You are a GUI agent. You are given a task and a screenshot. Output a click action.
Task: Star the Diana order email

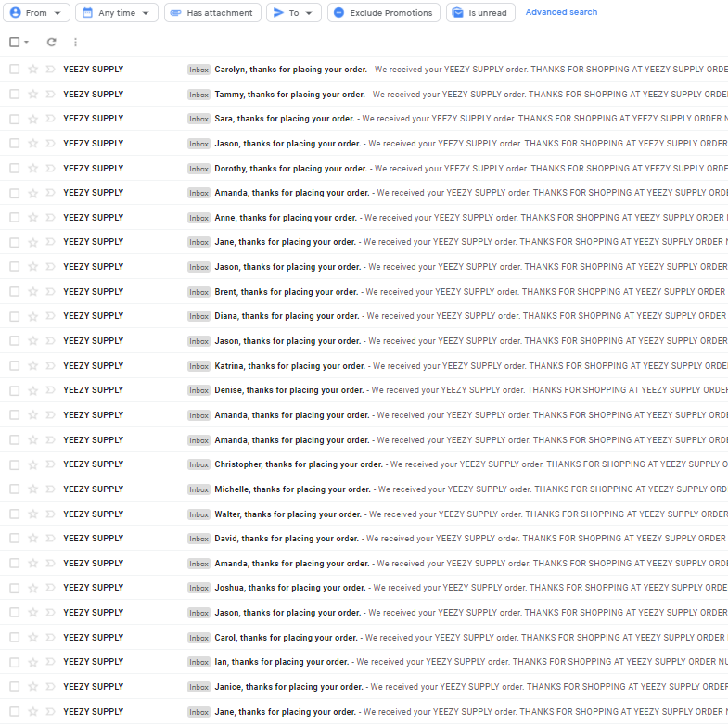pyautogui.click(x=33, y=316)
